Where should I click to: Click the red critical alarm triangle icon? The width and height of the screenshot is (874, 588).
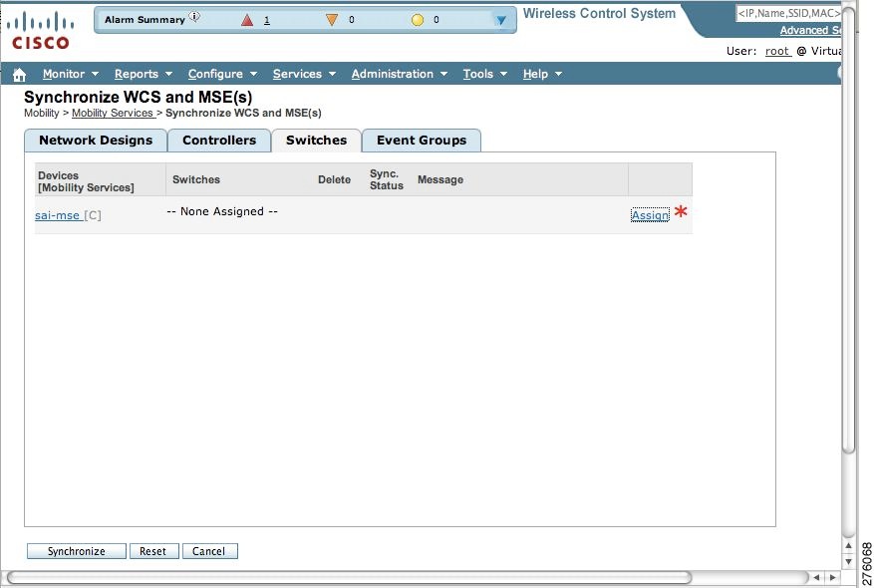(247, 21)
